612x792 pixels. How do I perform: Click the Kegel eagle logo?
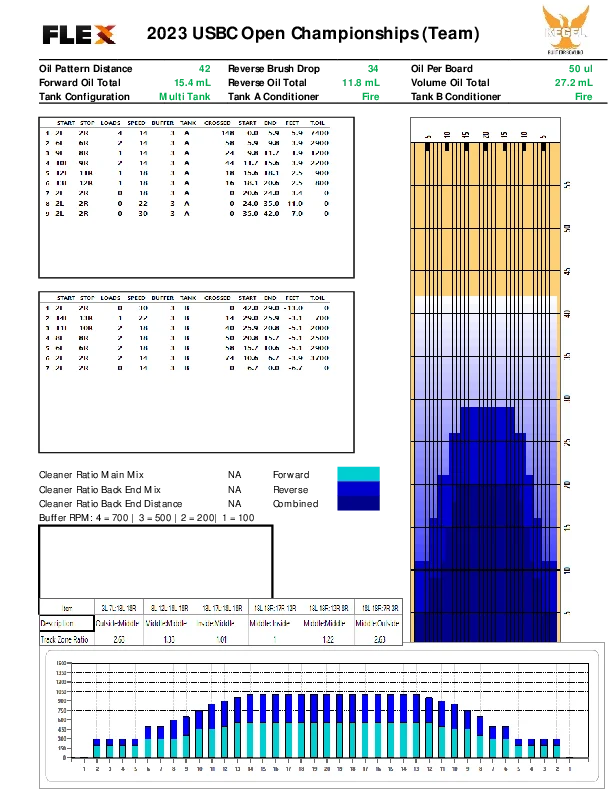pos(566,29)
